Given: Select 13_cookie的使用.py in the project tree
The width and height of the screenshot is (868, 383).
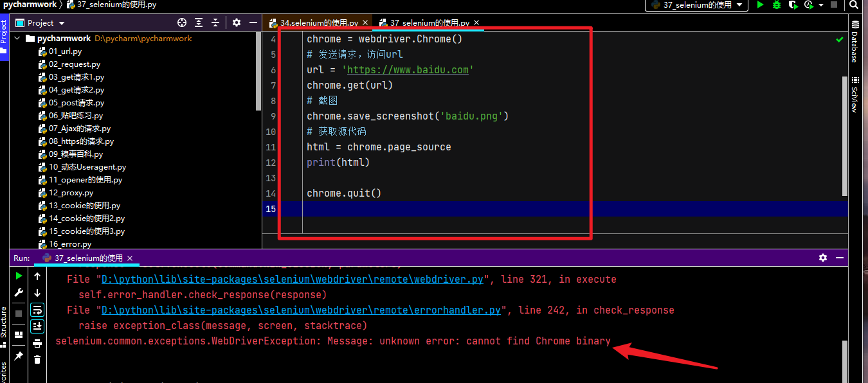Looking at the screenshot, I should point(84,206).
